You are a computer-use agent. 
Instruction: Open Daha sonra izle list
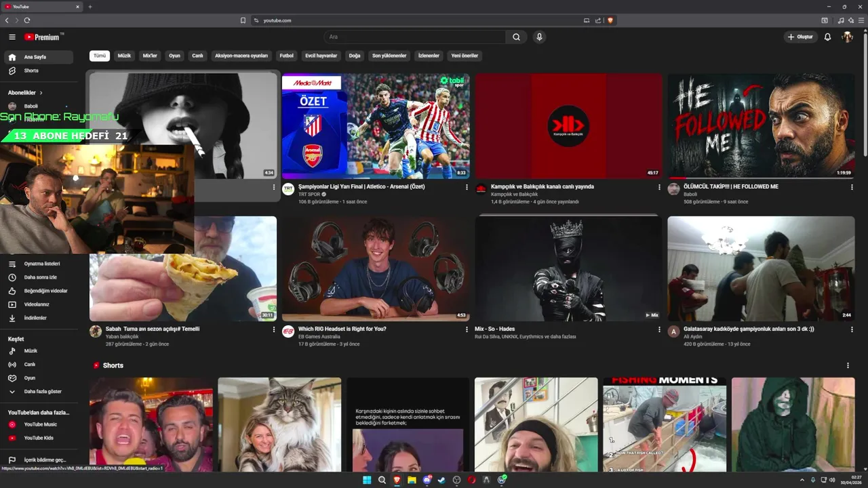coord(39,277)
